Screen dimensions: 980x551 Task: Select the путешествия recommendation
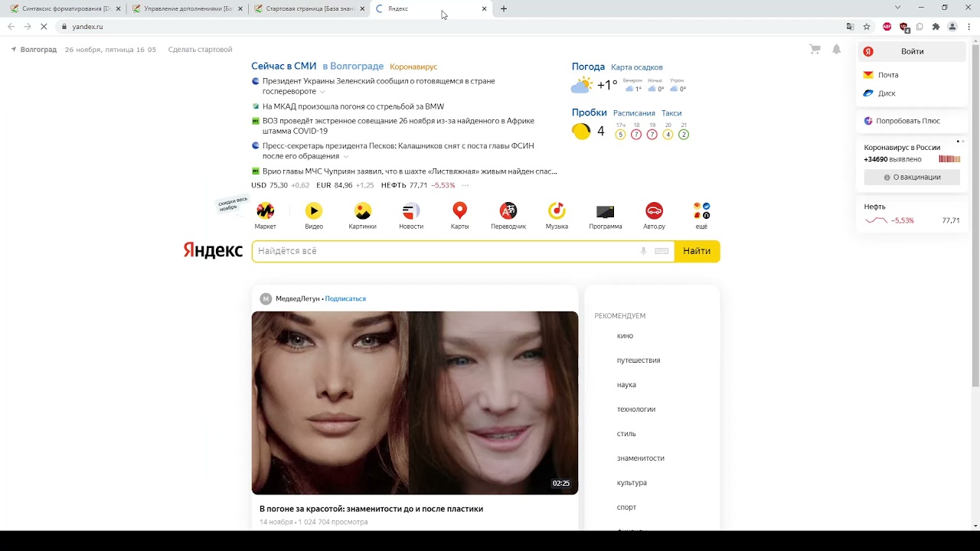pyautogui.click(x=639, y=360)
